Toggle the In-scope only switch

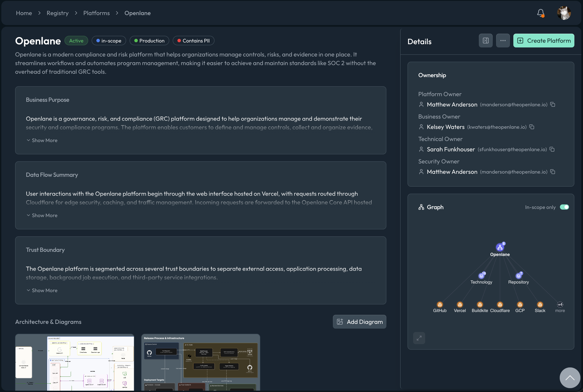[x=564, y=207]
